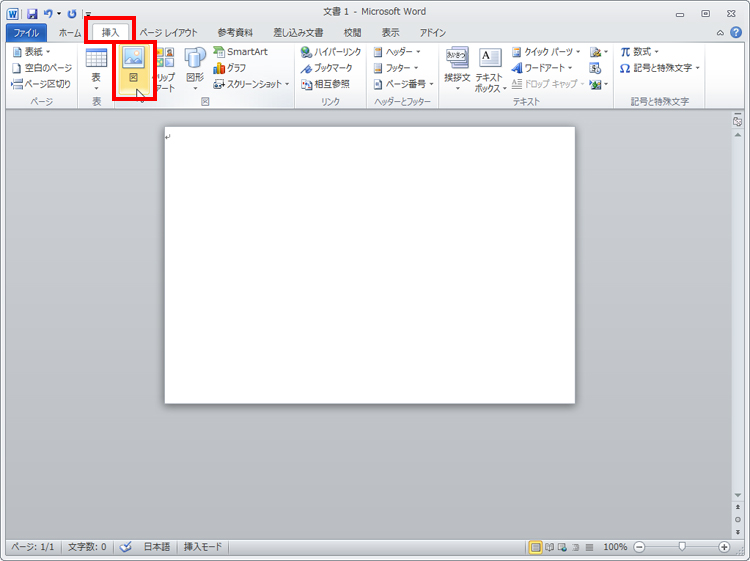
Task: Click the 図 (Picture) insert icon
Action: [x=133, y=70]
